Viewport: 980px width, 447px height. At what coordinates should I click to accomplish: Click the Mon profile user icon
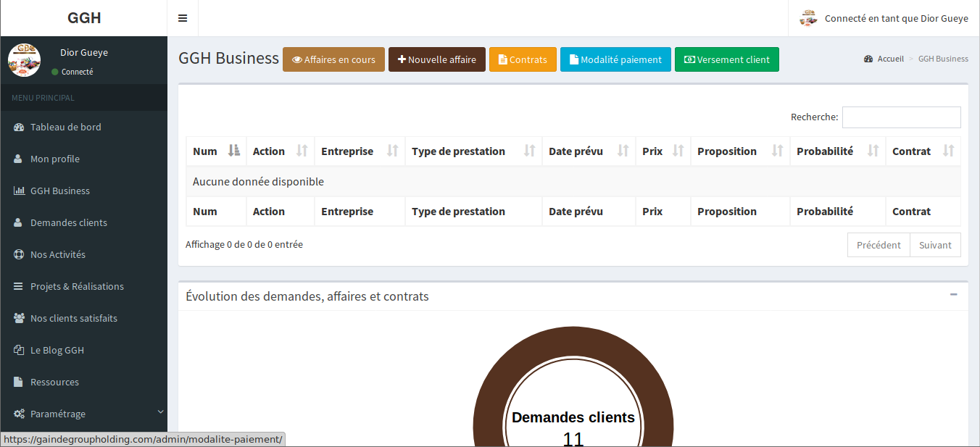(18, 159)
